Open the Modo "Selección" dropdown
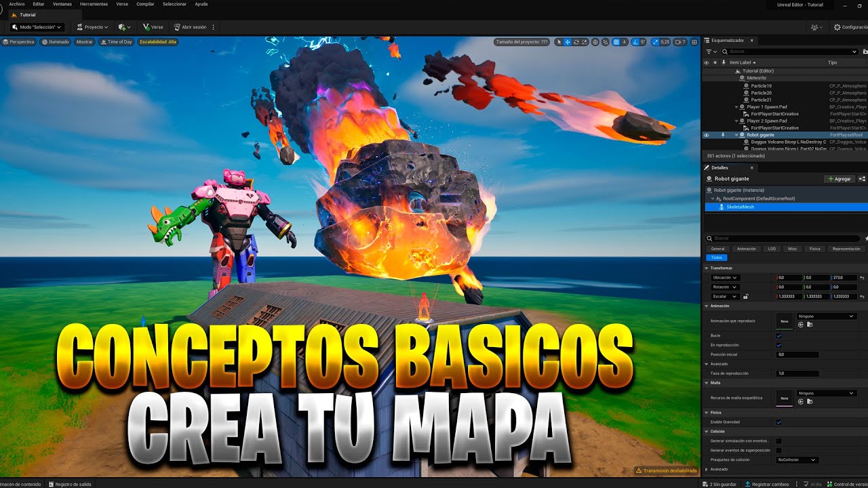The height and width of the screenshot is (488, 868). (x=38, y=27)
